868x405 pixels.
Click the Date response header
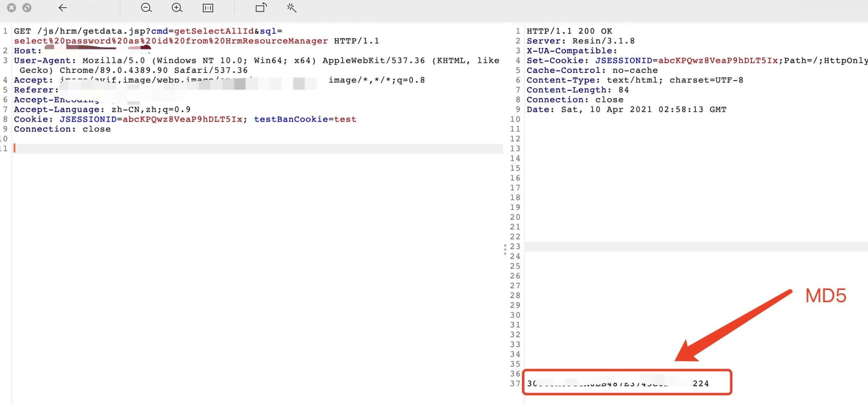tap(626, 110)
